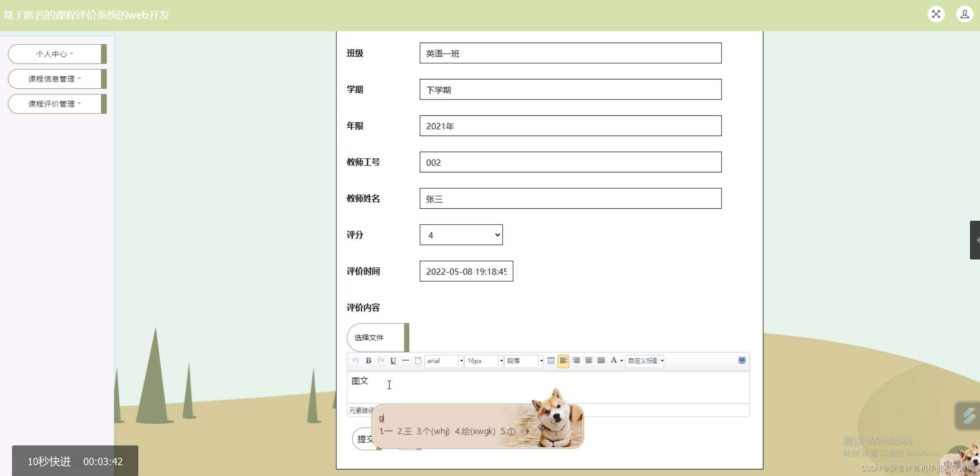Image resolution: width=980 pixels, height=476 pixels.
Task: Toggle justify alignment button
Action: 601,361
